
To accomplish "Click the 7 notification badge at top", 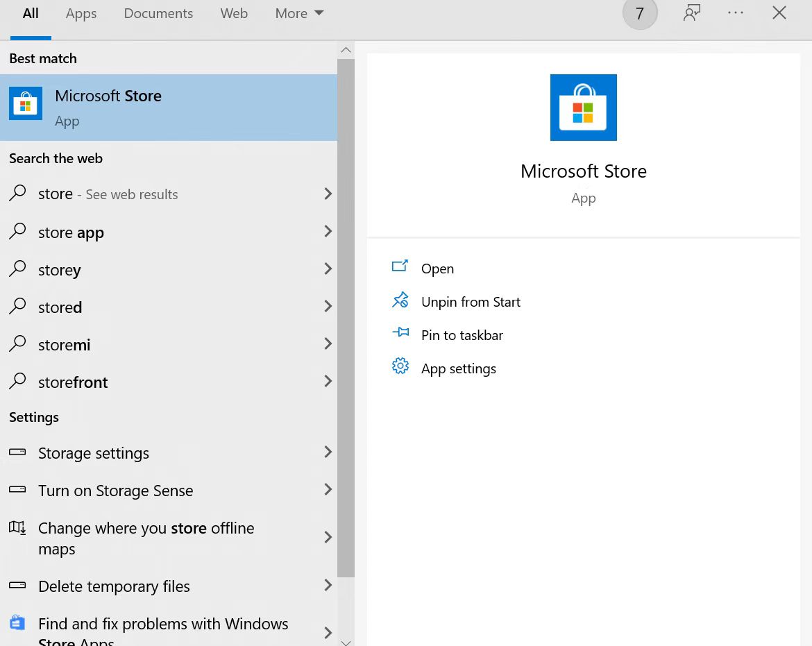I will (x=639, y=12).
